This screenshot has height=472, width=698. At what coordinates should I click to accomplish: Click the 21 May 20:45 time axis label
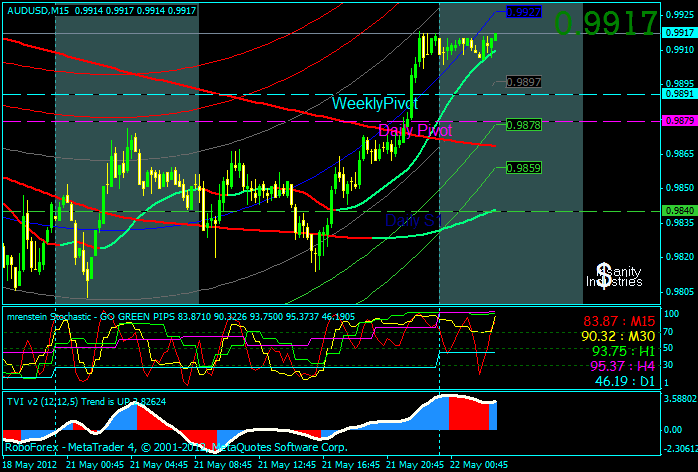click(412, 465)
